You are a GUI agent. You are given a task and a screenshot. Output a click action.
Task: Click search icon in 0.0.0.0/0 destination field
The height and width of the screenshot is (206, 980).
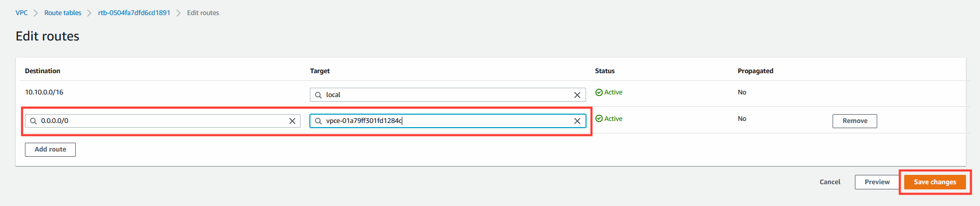pos(33,121)
